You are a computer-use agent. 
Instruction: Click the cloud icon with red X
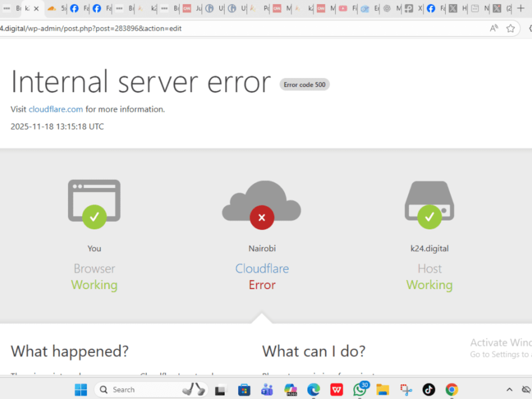pos(262,205)
